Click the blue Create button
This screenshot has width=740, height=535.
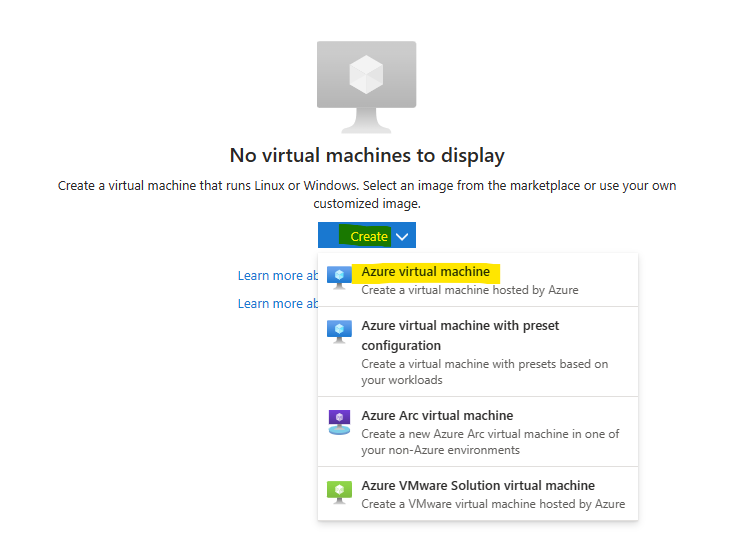pyautogui.click(x=367, y=235)
